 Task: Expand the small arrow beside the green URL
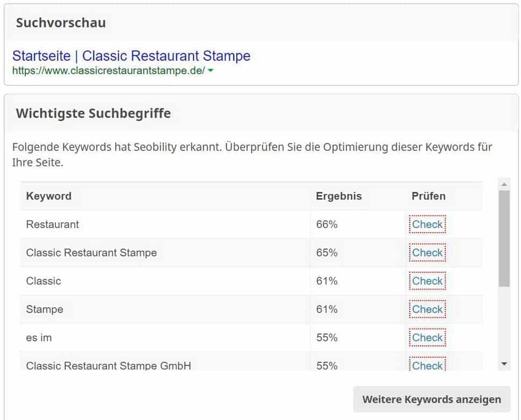click(x=211, y=71)
